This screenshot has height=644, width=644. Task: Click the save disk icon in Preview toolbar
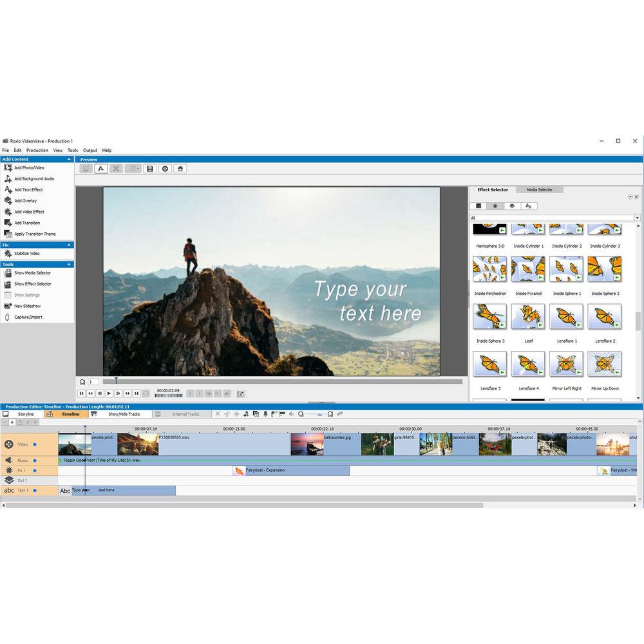tap(150, 169)
